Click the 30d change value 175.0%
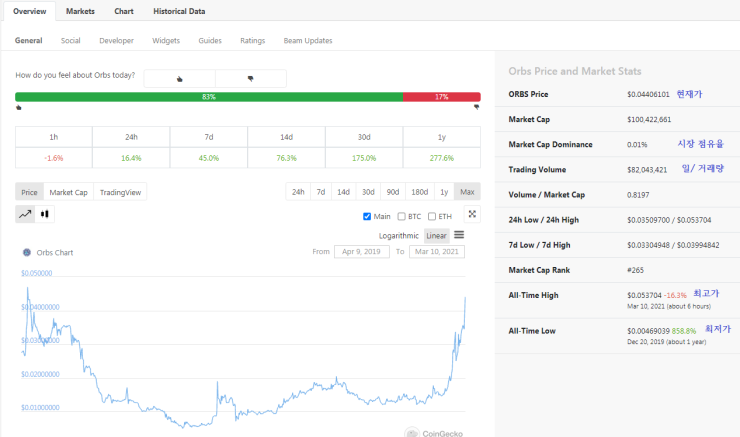This screenshot has height=437, width=740. pos(364,158)
